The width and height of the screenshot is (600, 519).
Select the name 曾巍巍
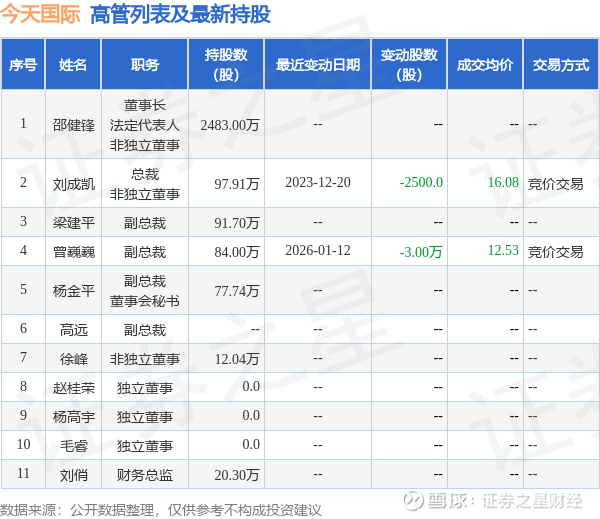click(73, 252)
